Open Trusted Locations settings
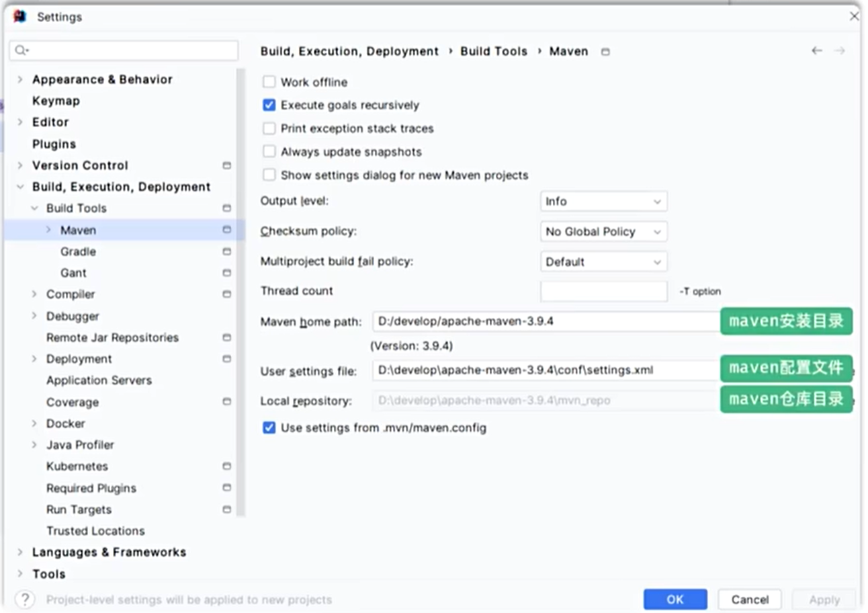Viewport: 868px width, 613px height. pyautogui.click(x=95, y=531)
